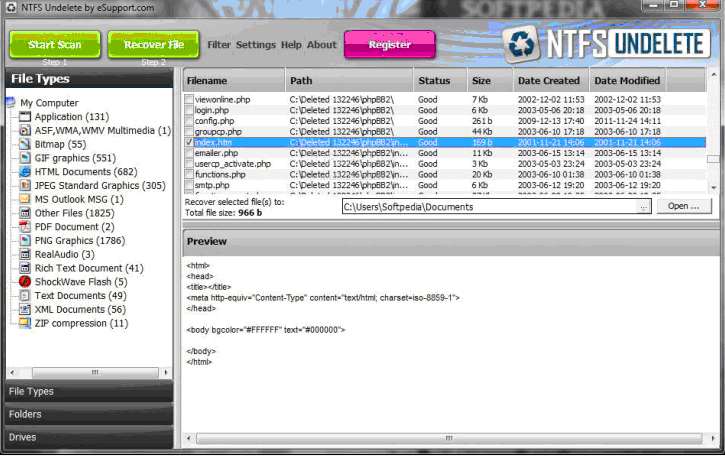Viewport: 725px width, 456px height.
Task: Click the NTFS Undelete recycle logo icon
Action: pyautogui.click(x=521, y=44)
